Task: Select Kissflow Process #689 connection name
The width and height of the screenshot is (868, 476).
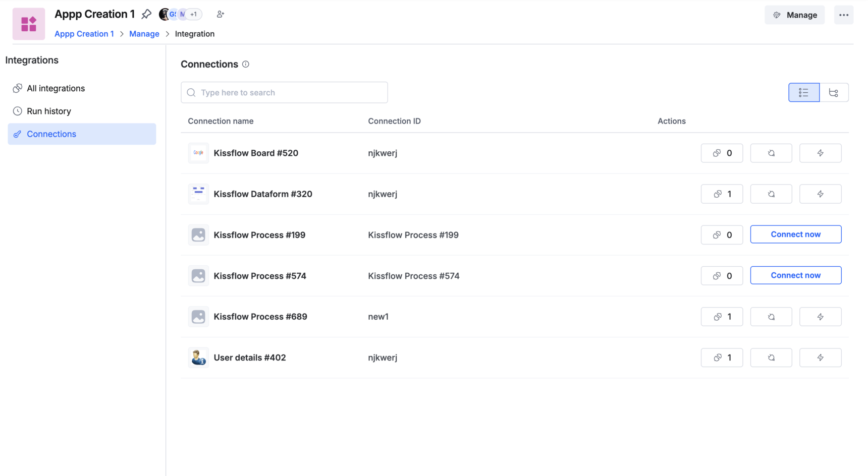Action: (260, 317)
